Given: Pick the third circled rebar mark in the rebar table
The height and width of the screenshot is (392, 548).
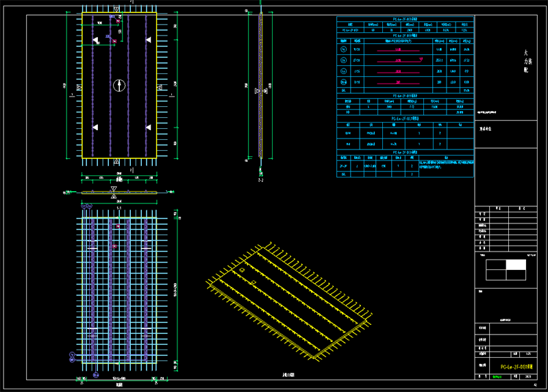Looking at the screenshot, I should click(x=344, y=71).
